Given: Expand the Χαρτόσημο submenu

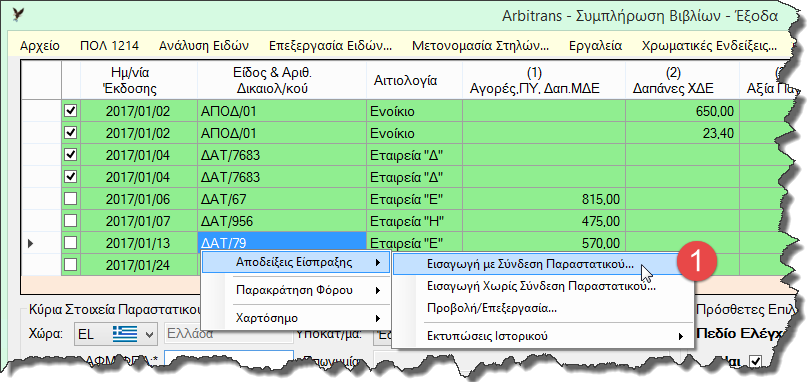Looking at the screenshot, I should pos(294,318).
